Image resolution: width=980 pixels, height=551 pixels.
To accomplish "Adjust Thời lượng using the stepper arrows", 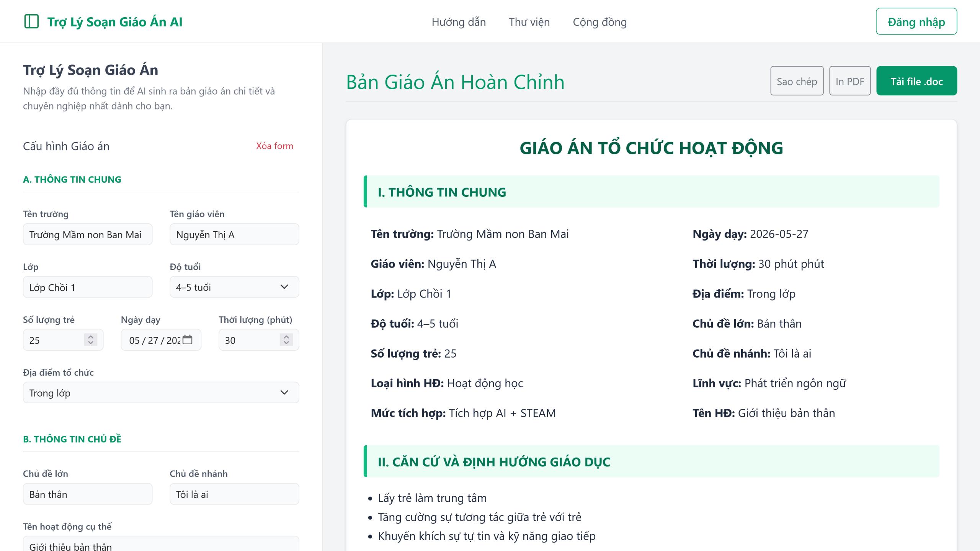I will click(x=286, y=340).
